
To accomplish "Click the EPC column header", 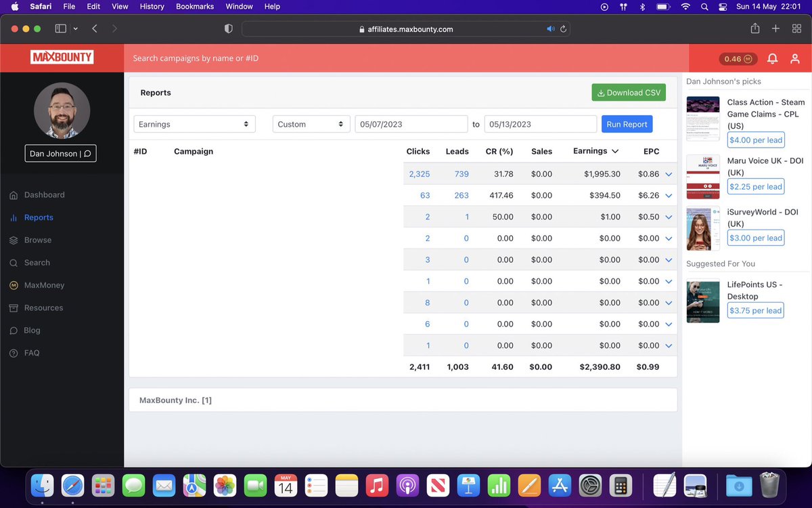I will click(651, 152).
